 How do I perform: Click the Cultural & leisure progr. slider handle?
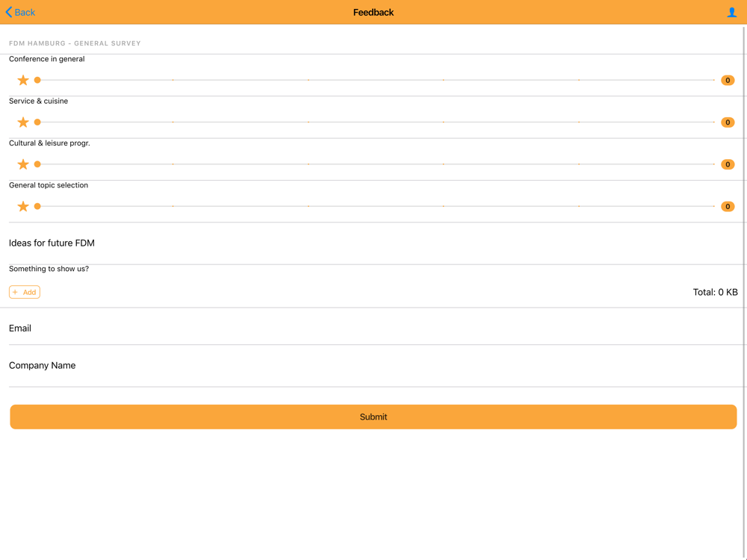37,164
